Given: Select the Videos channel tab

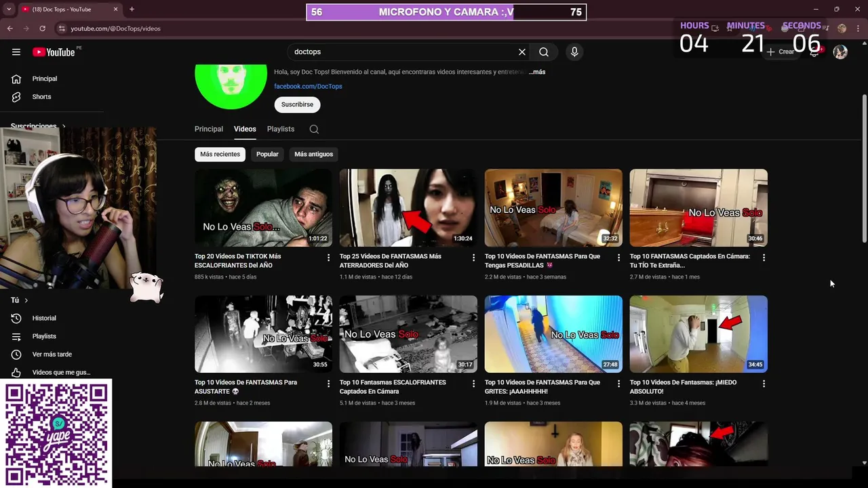Looking at the screenshot, I should pos(245,129).
